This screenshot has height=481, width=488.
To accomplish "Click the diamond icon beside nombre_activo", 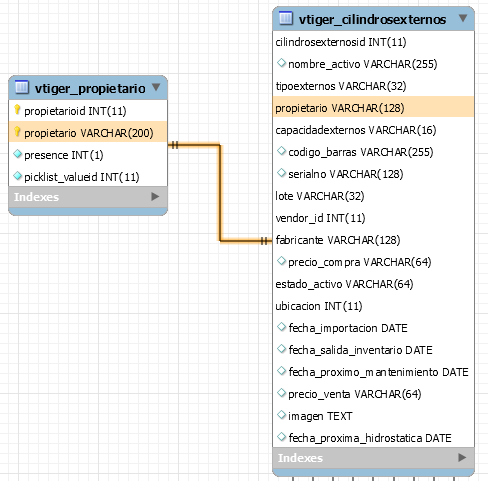I will (x=281, y=63).
